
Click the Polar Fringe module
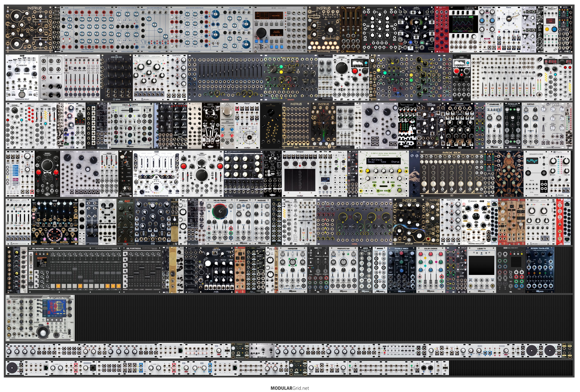click(220, 222)
